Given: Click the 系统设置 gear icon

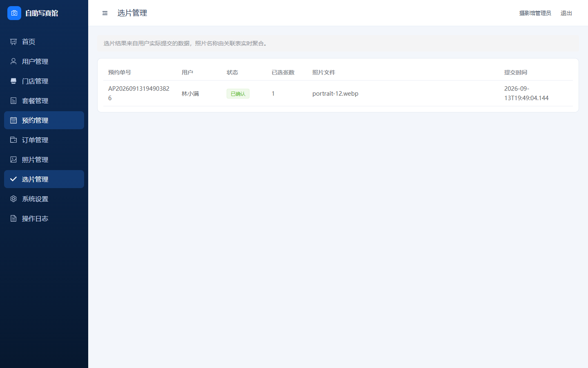Looking at the screenshot, I should click(x=13, y=199).
